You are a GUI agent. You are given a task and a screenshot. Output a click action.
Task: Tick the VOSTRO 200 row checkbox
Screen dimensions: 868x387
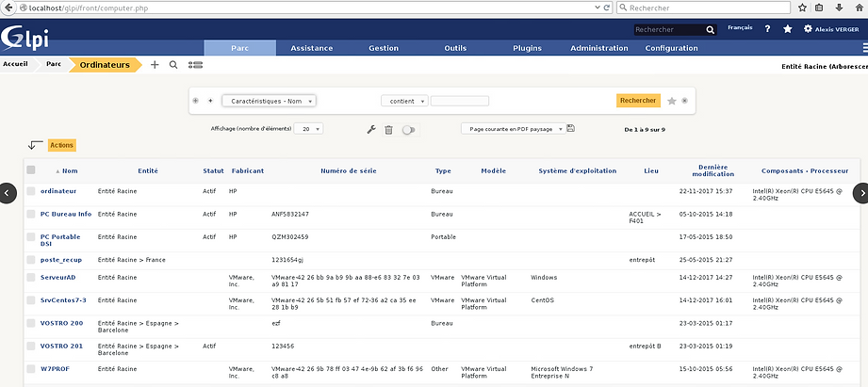pyautogui.click(x=31, y=323)
